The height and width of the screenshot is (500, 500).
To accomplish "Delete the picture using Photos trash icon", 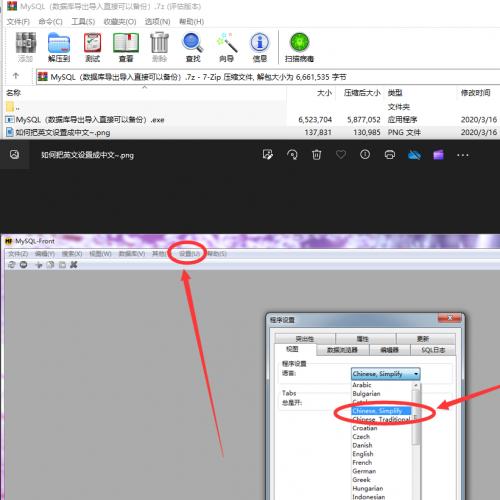I will point(316,155).
